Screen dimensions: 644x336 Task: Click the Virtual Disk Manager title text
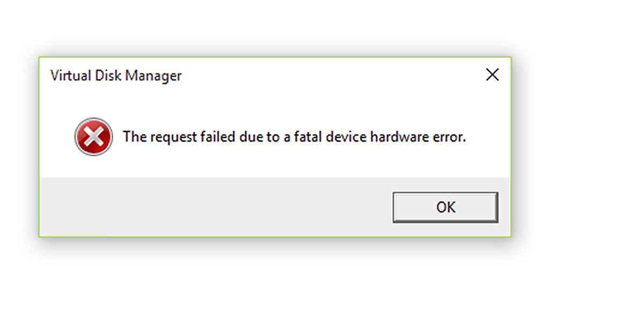coord(116,76)
